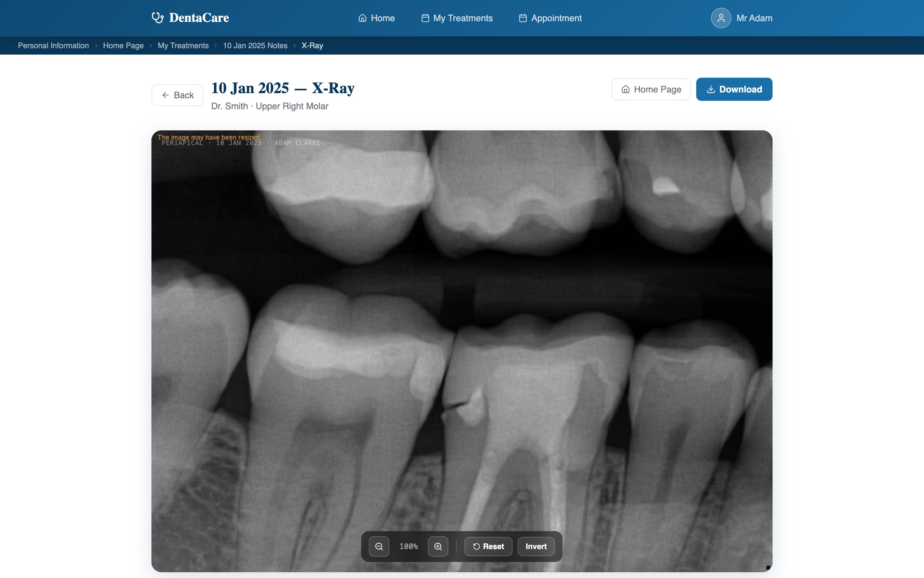924x578 pixels.
Task: Click the X-Ray breadcrumb item
Action: pos(312,46)
